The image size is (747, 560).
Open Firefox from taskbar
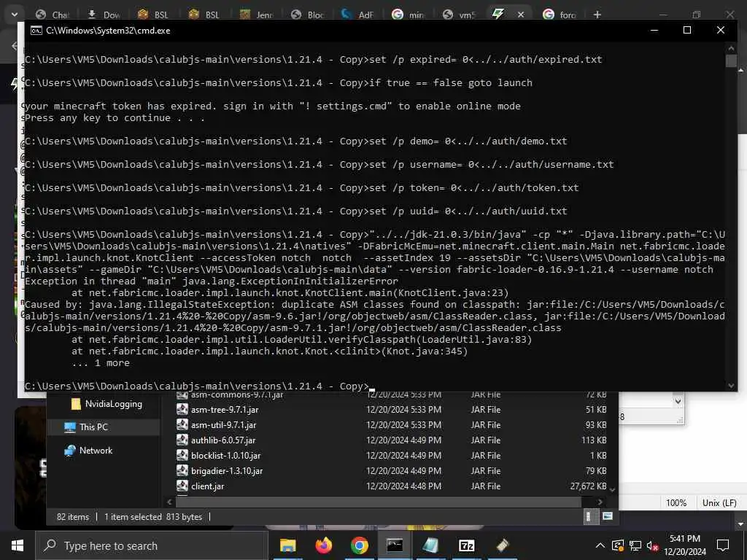tap(323, 545)
